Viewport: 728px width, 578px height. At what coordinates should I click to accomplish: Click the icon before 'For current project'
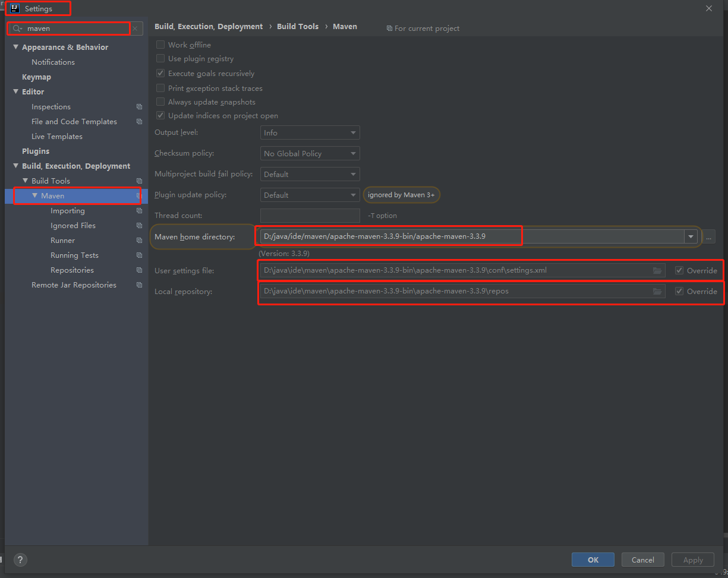(x=389, y=29)
